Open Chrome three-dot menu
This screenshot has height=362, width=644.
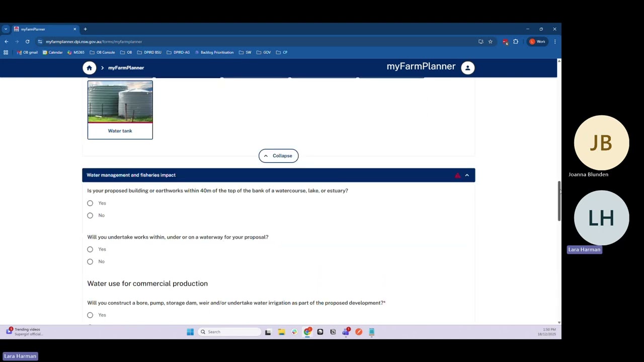[554, 42]
